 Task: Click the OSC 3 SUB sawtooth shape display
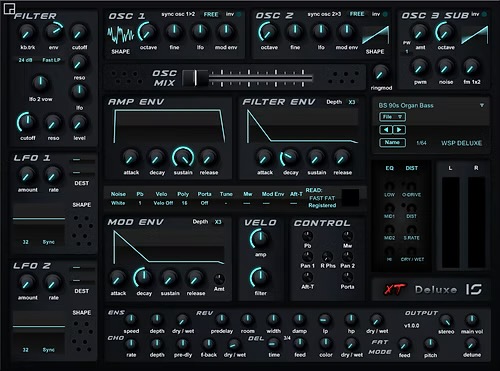click(474, 35)
